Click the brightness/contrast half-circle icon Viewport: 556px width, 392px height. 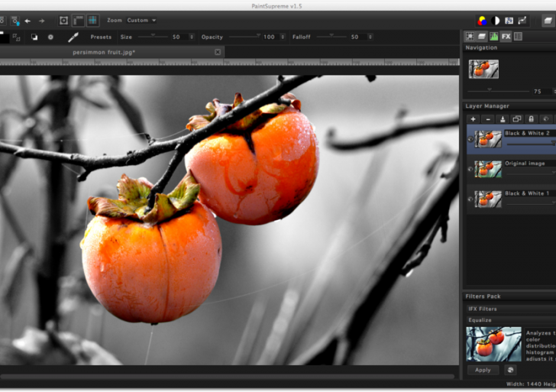(x=496, y=21)
